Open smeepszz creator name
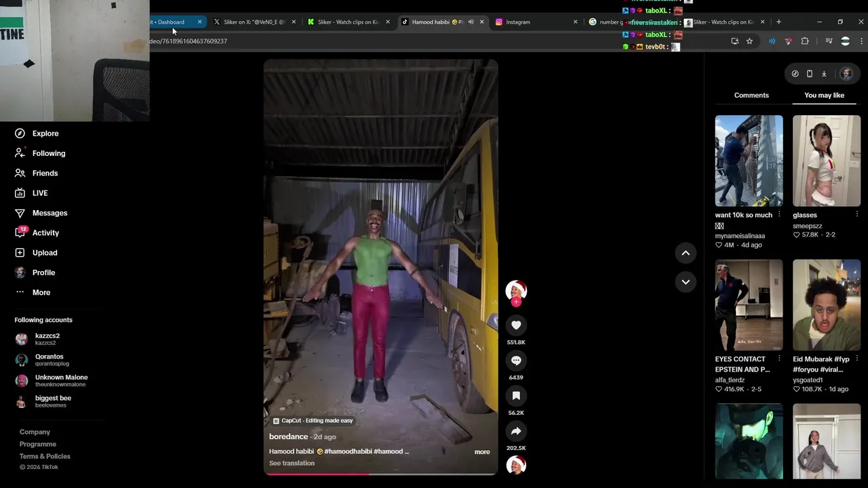 pos(808,226)
